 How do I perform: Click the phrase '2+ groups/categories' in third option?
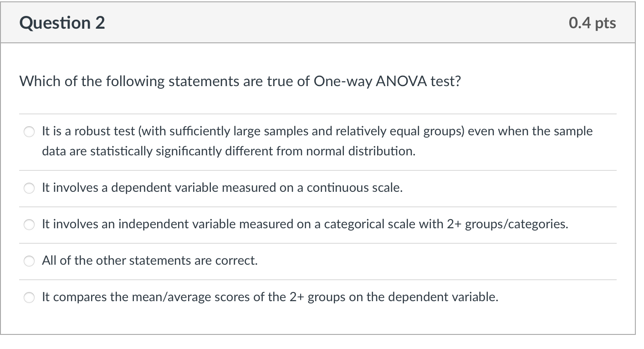click(516, 224)
